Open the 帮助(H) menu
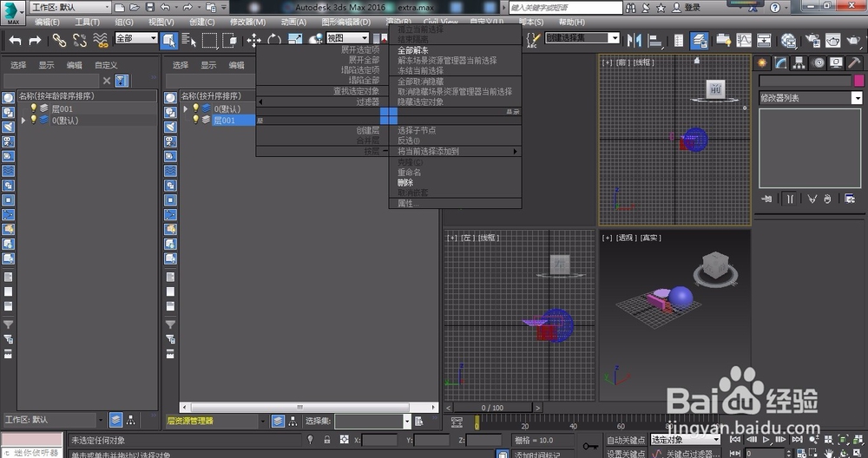 pyautogui.click(x=572, y=23)
